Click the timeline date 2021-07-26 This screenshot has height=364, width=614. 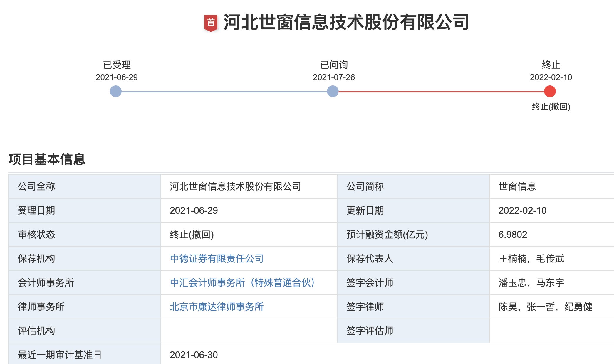tap(334, 77)
